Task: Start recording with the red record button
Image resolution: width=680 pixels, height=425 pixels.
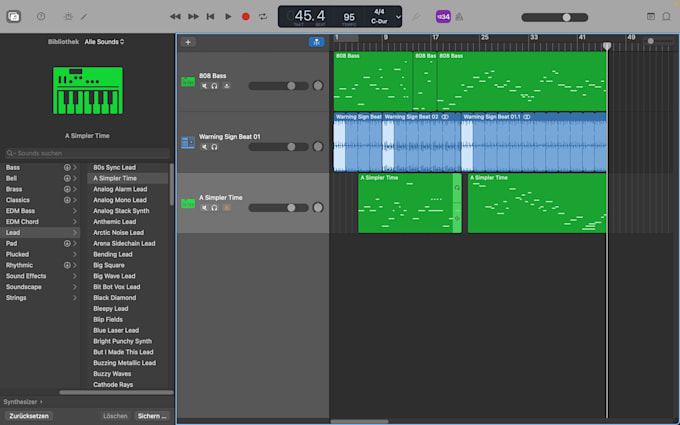Action: point(245,16)
